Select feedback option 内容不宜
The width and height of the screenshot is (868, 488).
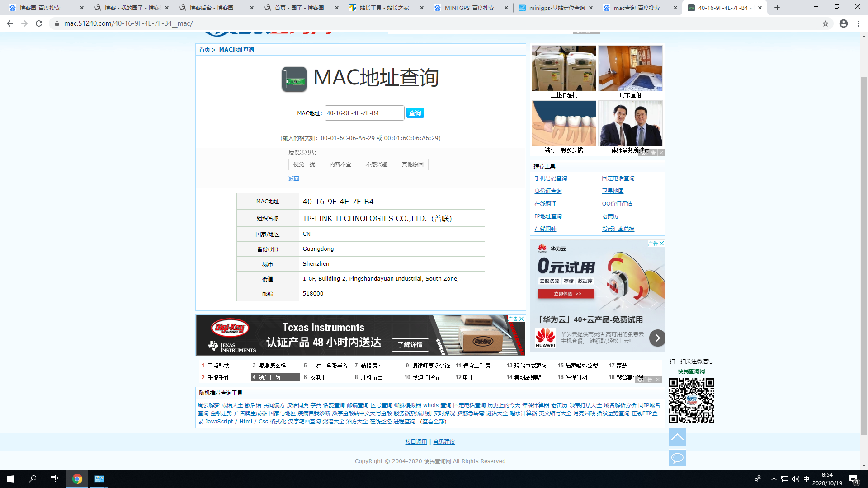(x=340, y=164)
